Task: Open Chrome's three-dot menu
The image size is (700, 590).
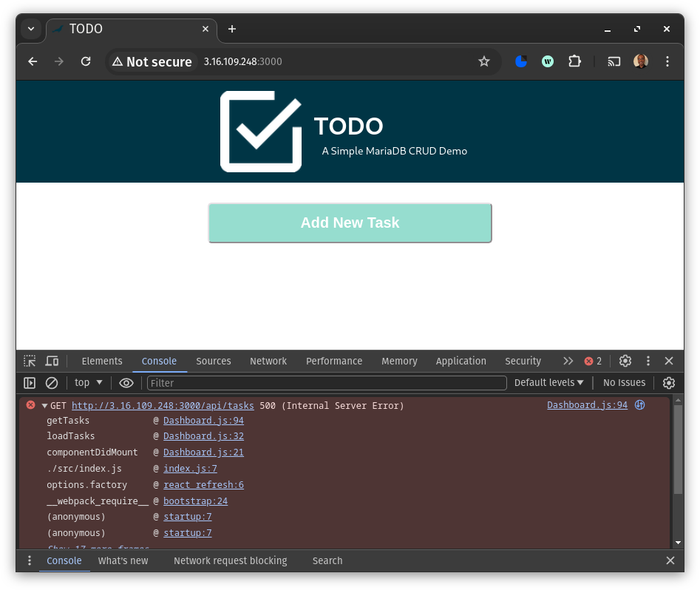Action: [667, 61]
